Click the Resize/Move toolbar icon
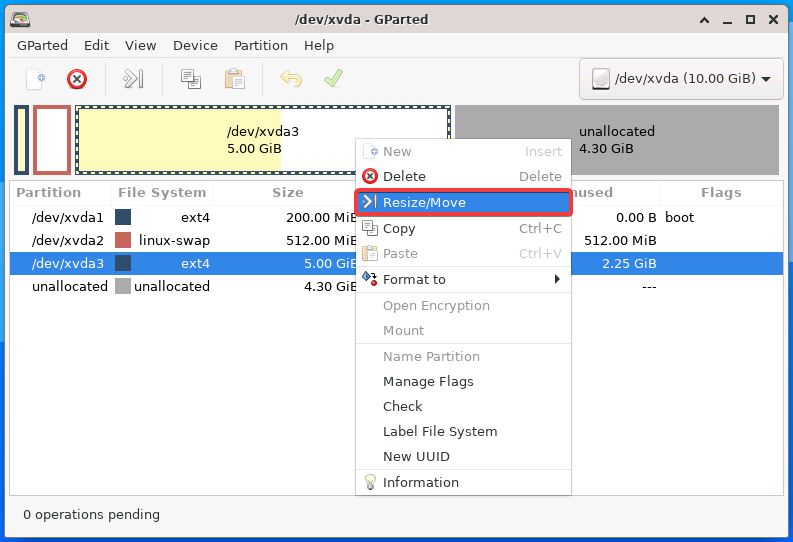 [134, 79]
